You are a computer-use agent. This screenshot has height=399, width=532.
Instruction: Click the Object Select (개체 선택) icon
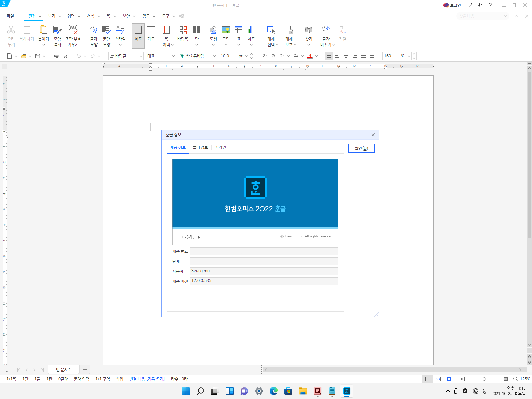pos(271,30)
